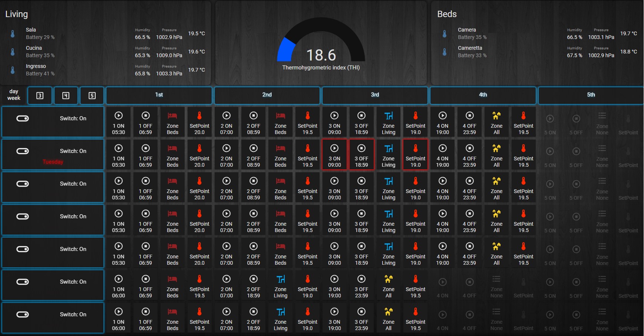The image size is (644, 336).
Task: Click the Beds card title
Action: 447,14
